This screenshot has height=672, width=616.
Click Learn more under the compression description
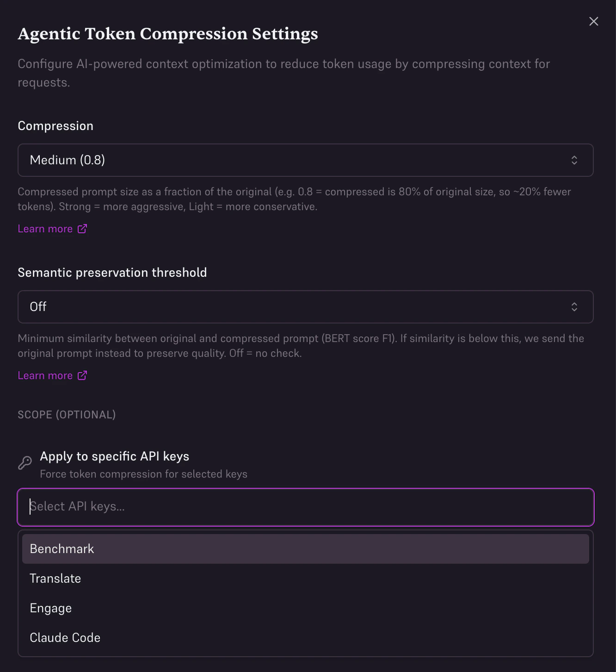[x=45, y=228]
